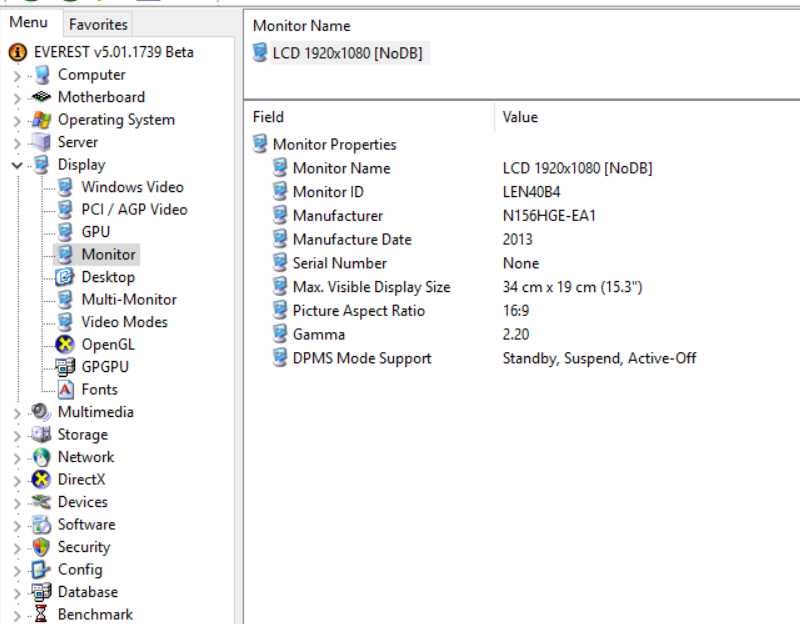Expand the Storage tree node
Image resolution: width=800 pixels, height=624 pixels.
click(x=17, y=436)
